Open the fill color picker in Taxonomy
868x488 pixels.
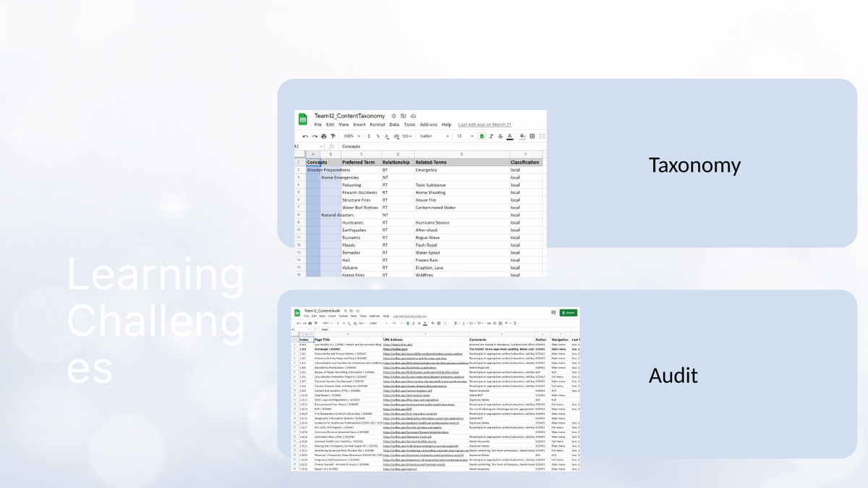click(522, 136)
